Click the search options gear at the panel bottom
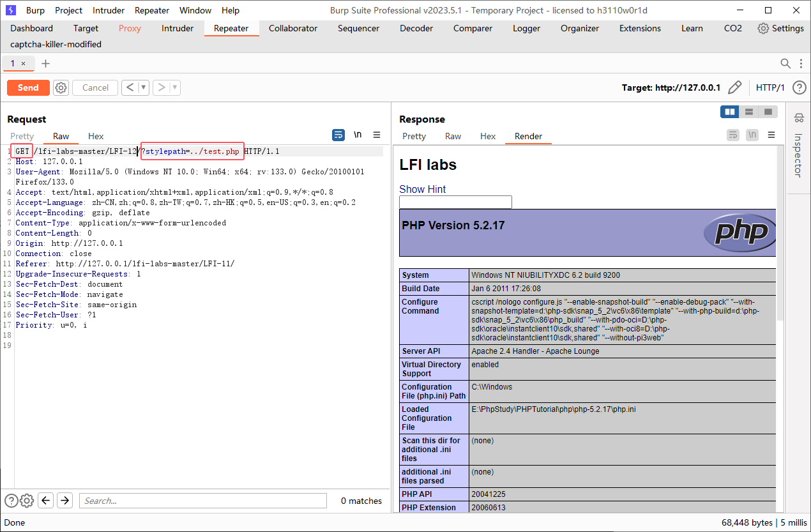This screenshot has width=811, height=532. pos(26,501)
